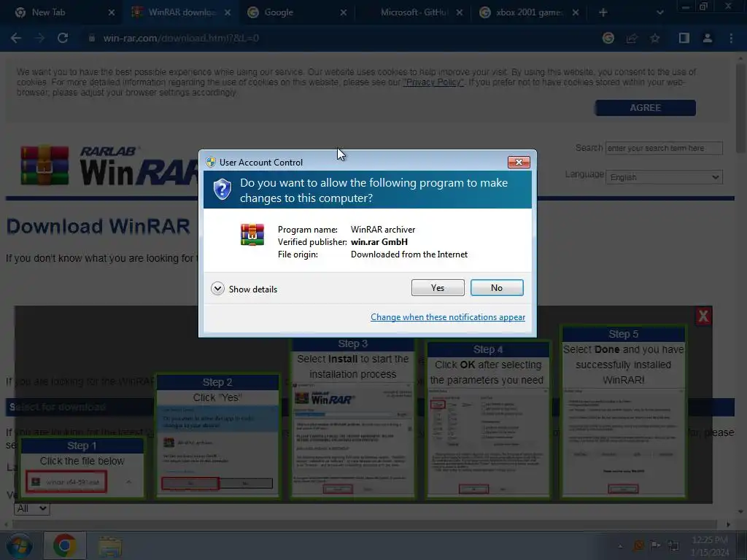
Task: Click the Google icon in address bar
Action: point(608,38)
